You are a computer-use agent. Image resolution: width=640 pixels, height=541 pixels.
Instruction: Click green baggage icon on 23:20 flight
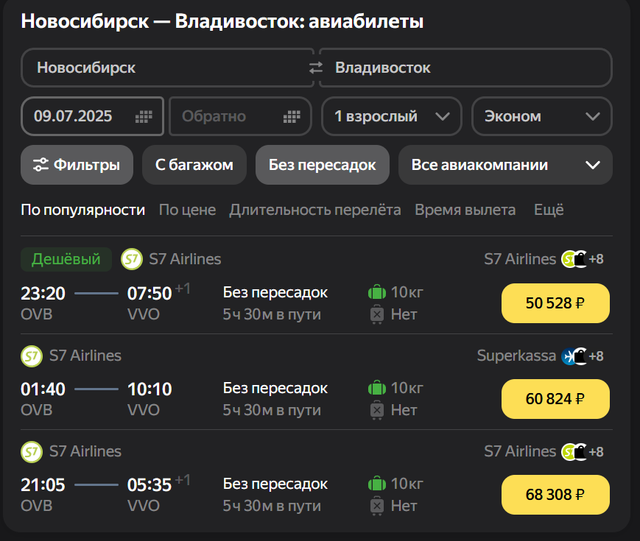377,292
